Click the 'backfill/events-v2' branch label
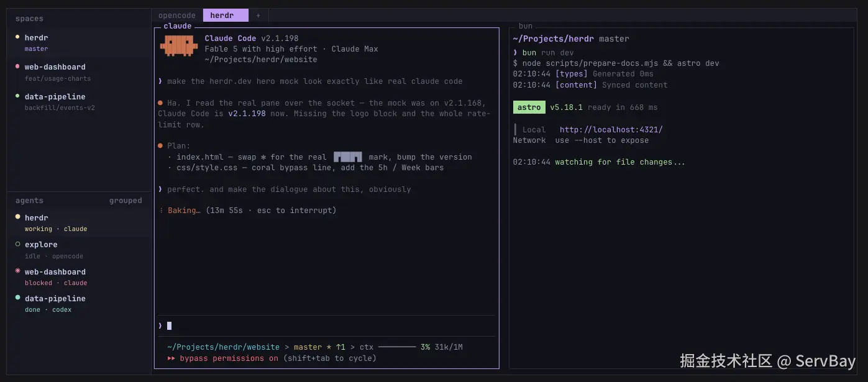The image size is (868, 382). coord(60,108)
